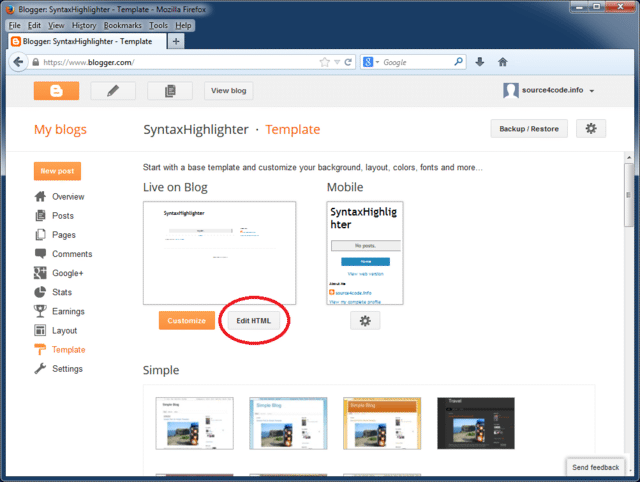Open the Bookmarks menu
The width and height of the screenshot is (640, 482).
(122, 26)
